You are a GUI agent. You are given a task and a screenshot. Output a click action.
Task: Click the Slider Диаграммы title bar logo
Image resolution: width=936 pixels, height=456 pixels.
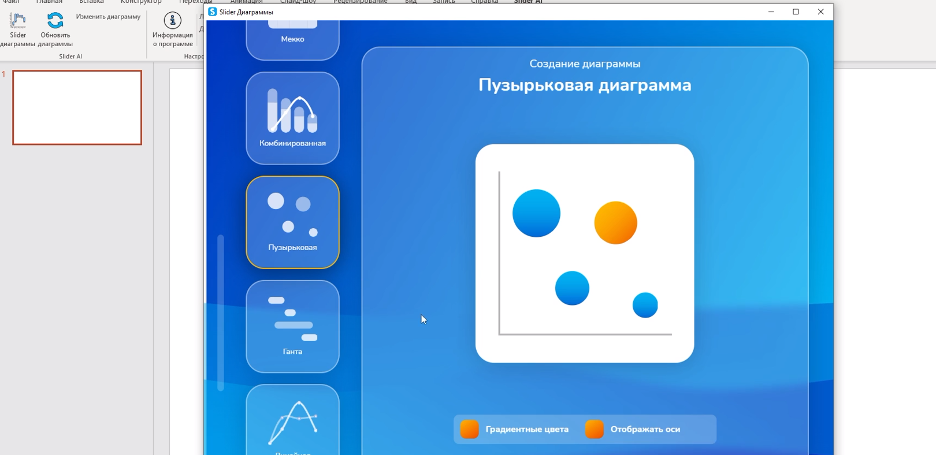(213, 12)
